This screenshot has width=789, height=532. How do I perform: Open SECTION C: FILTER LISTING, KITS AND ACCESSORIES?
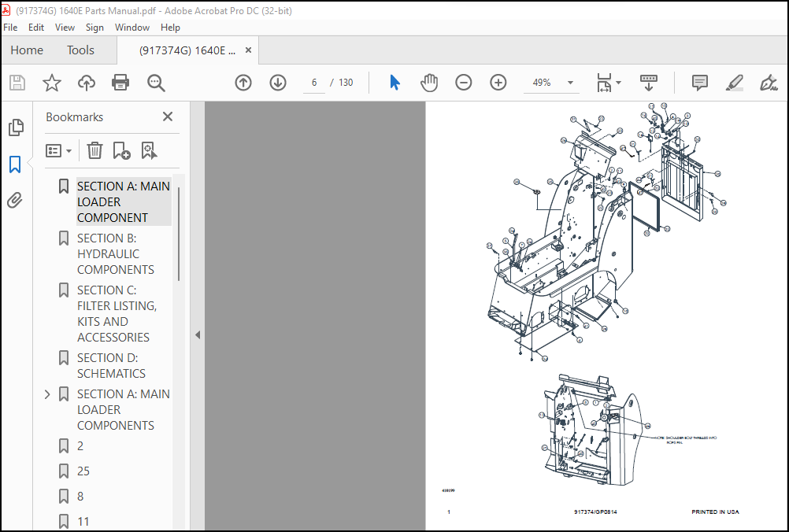[117, 314]
